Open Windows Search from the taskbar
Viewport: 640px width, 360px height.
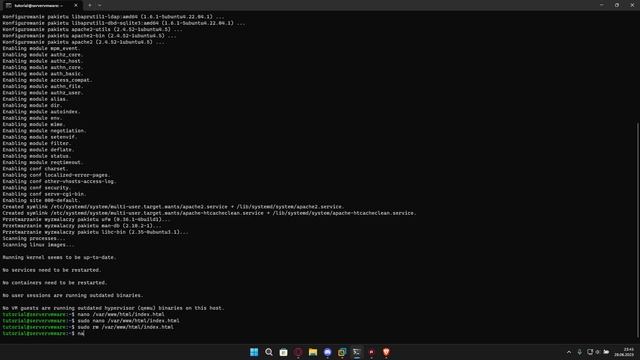269,352
